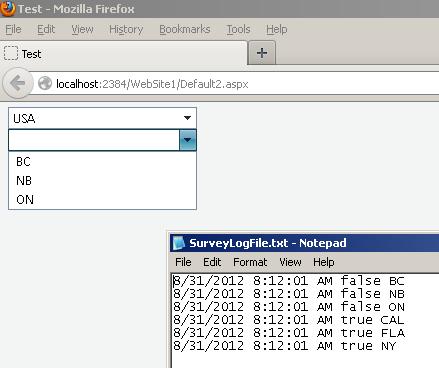439x368 pixels.
Task: Click the Firefox logo in the title bar
Action: click(7, 8)
